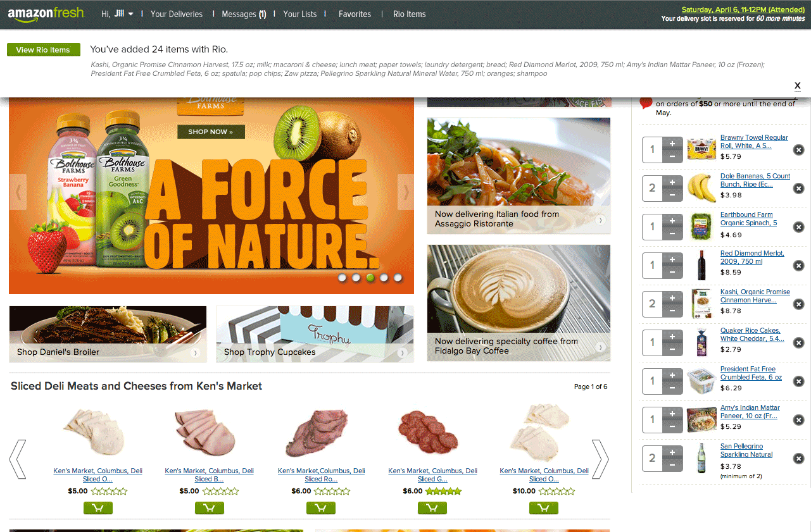Remove San Pellegrino Sparkling from cart
This screenshot has width=811, height=532.
point(798,459)
